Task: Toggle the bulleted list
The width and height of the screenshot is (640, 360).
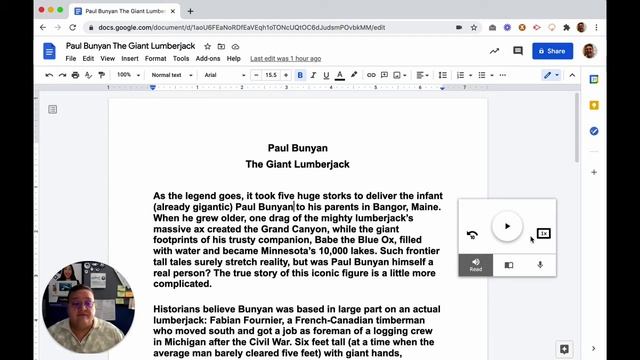Action: point(482,75)
